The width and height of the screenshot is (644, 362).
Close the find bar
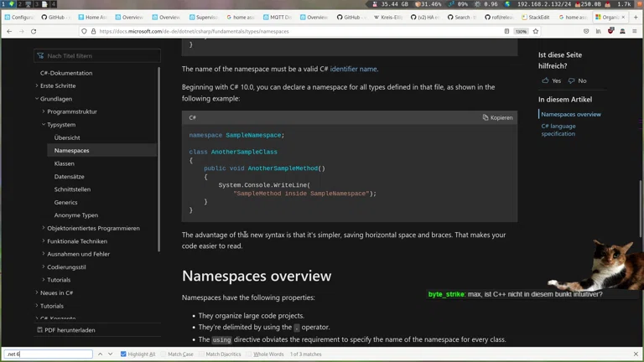coord(636,354)
